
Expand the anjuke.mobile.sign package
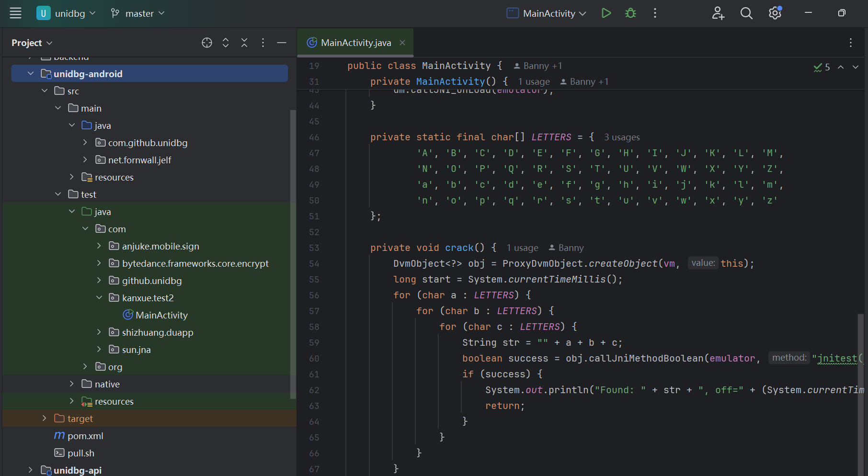pos(99,246)
